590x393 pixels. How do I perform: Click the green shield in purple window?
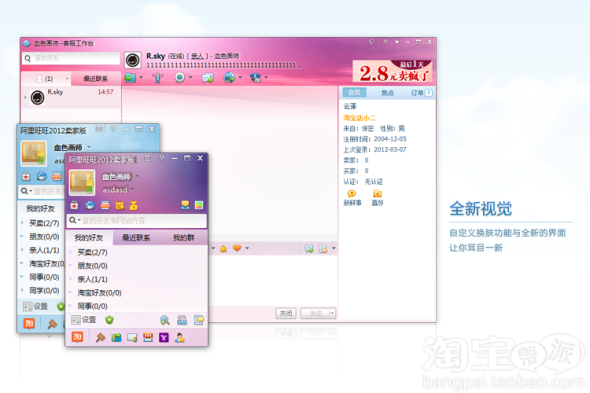109,320
